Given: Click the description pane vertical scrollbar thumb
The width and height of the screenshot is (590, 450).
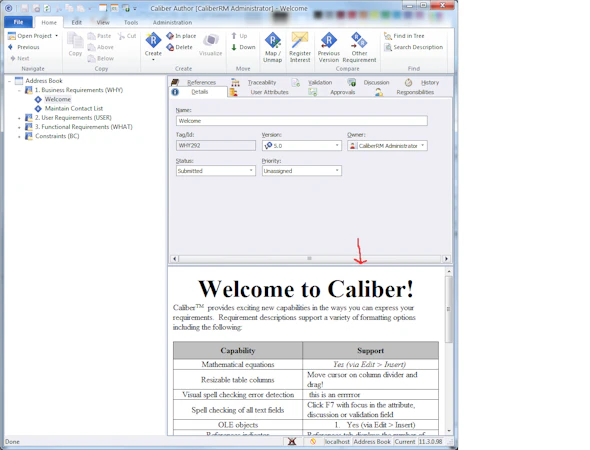Looking at the screenshot, I should [449, 309].
